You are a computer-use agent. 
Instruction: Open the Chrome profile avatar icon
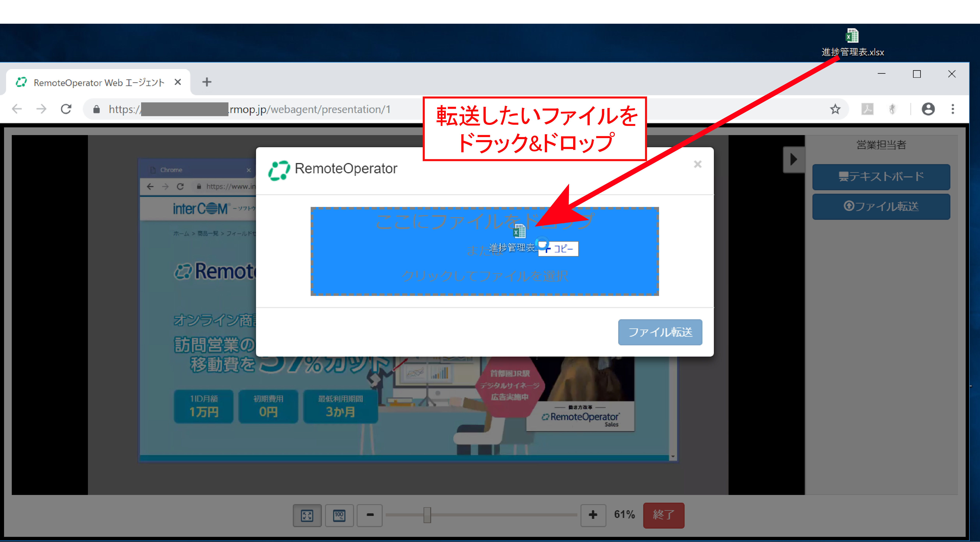[928, 110]
